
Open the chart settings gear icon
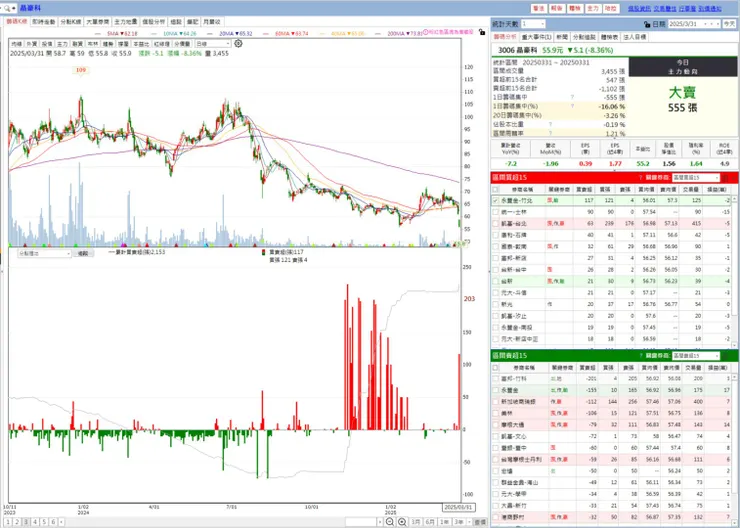pos(238,43)
